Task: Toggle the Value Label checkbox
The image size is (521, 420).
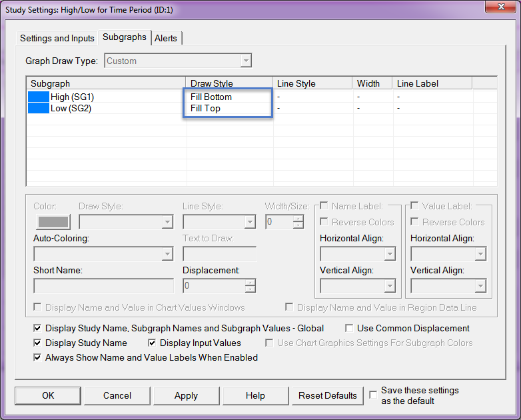Action: pyautogui.click(x=414, y=206)
